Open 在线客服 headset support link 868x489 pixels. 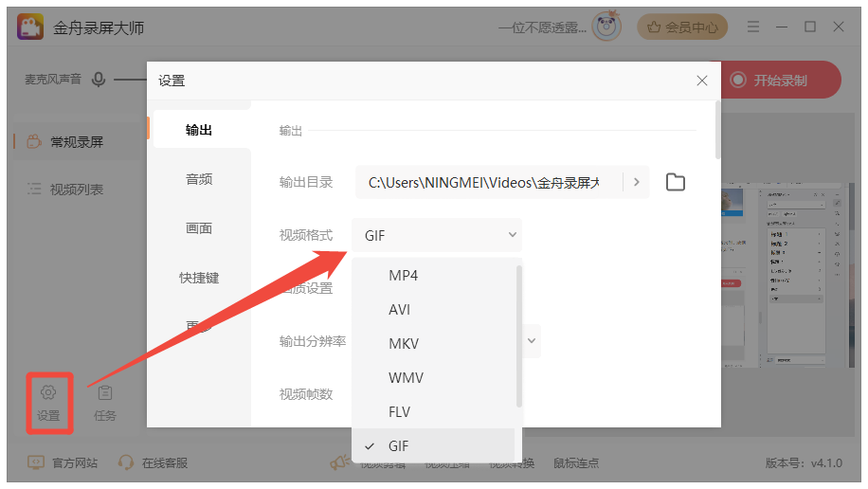pyautogui.click(x=154, y=462)
